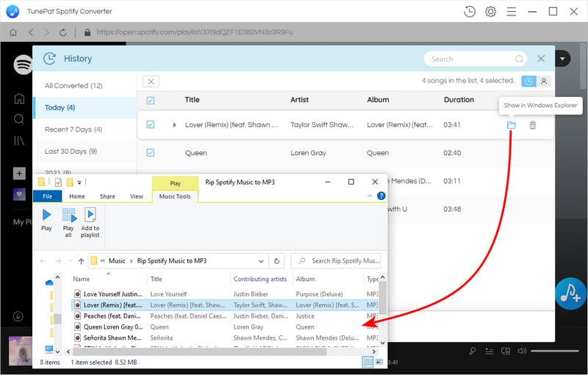Delete the Lover (Remix) history record

point(532,125)
